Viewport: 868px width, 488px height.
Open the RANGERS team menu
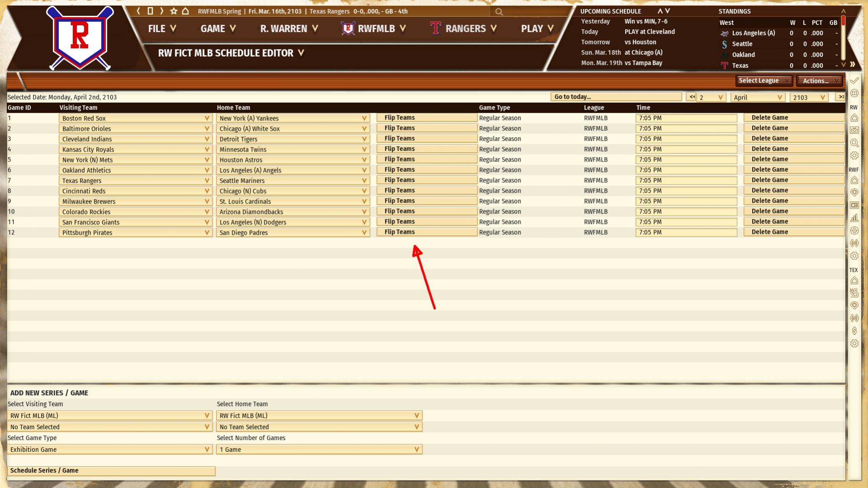coord(464,28)
